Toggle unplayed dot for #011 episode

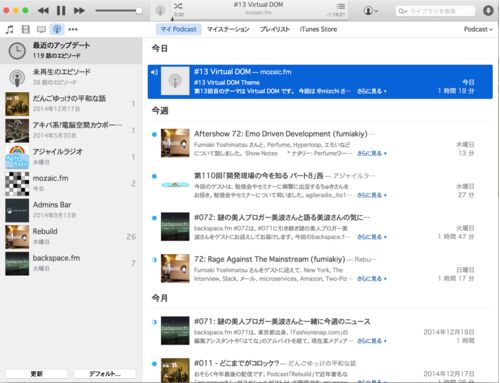[x=154, y=364]
